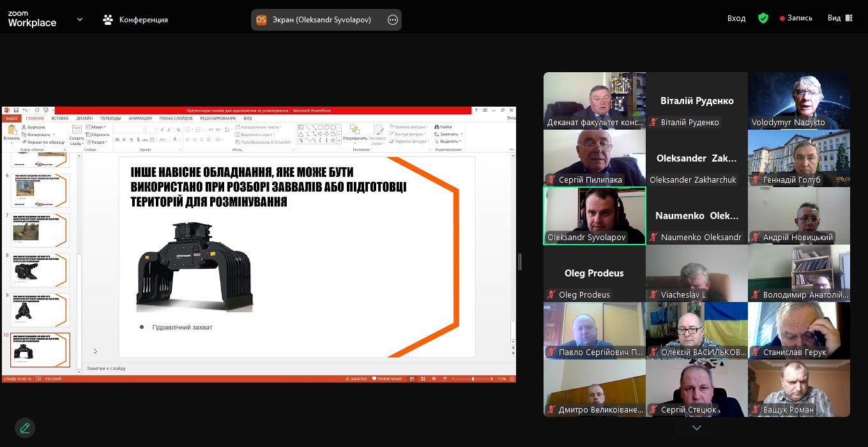The image size is (868, 447).
Task: Click Упорядочить arrange button
Action: click(x=354, y=135)
